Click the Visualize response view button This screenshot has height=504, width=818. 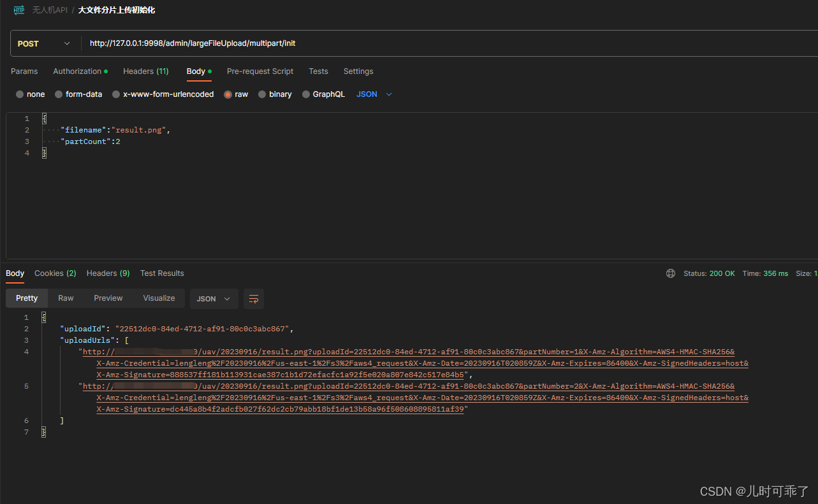pyautogui.click(x=159, y=298)
